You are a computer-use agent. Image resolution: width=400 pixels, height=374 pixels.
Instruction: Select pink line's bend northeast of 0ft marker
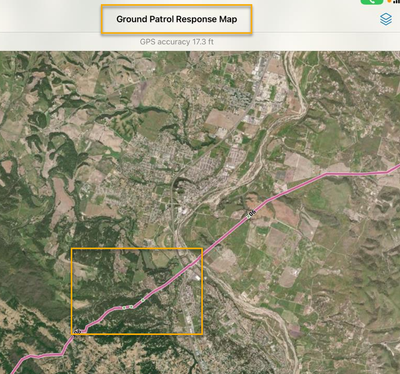point(325,174)
